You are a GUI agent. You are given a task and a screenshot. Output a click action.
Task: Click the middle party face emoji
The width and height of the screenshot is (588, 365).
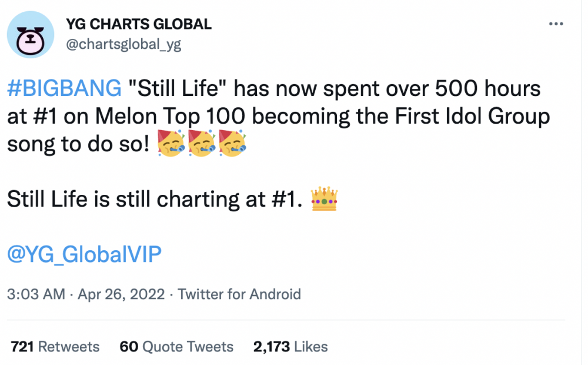point(202,145)
